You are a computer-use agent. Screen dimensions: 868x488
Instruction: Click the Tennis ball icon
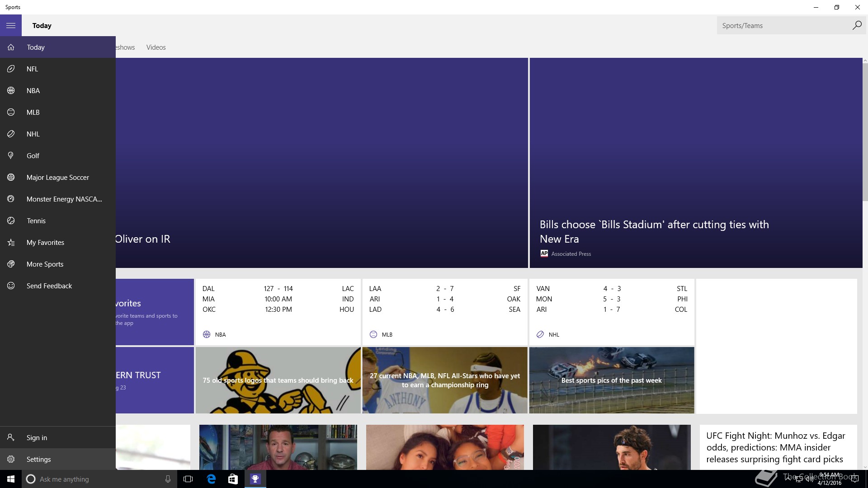point(11,221)
